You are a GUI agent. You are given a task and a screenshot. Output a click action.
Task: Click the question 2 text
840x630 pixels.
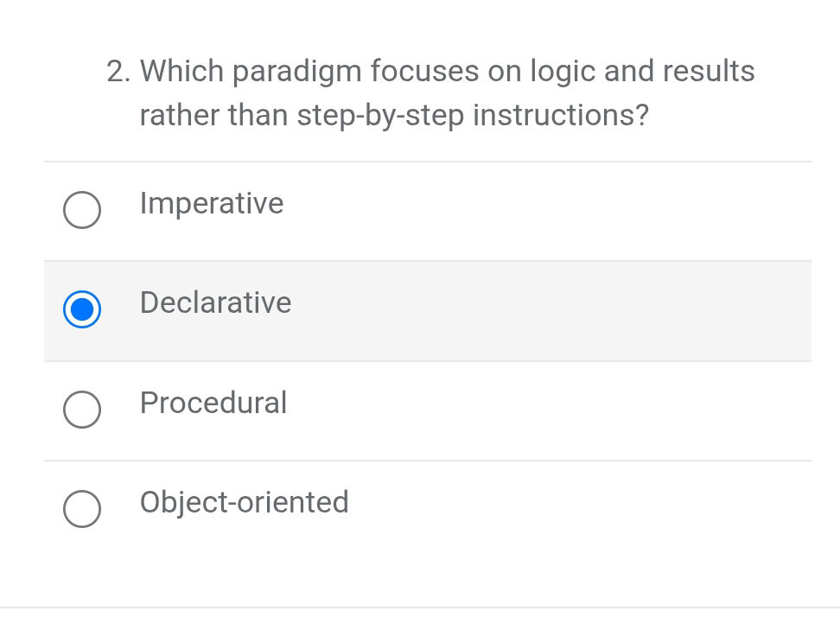(x=446, y=92)
